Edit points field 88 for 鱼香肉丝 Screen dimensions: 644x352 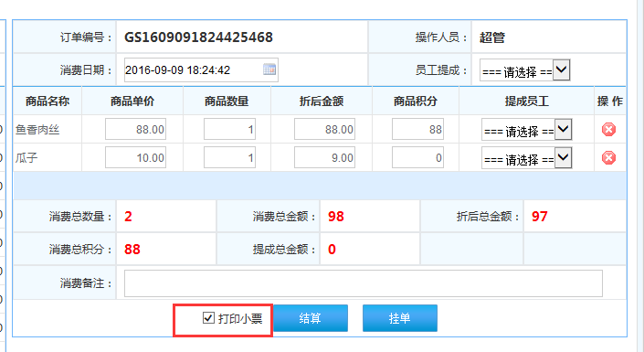tap(417, 130)
